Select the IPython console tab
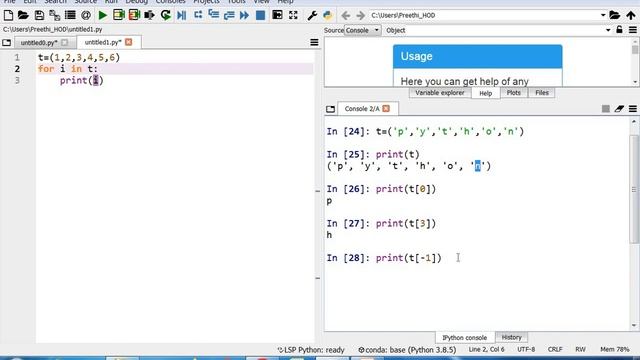 tap(464, 338)
